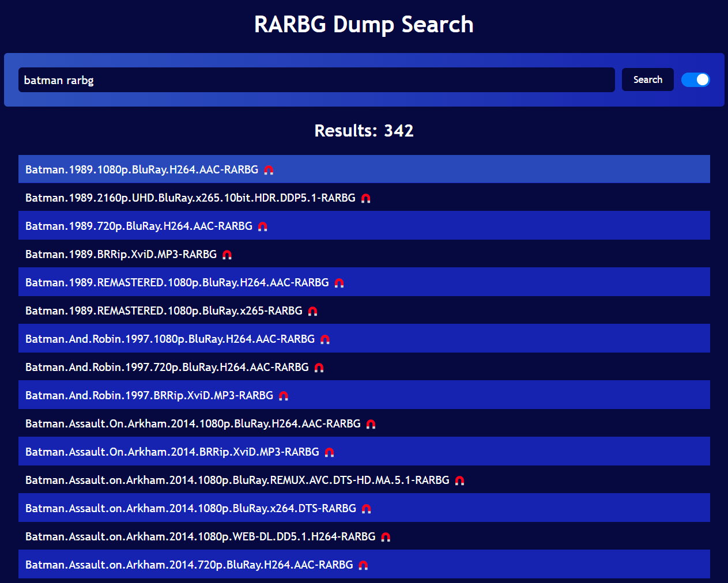Click magnet icon for Batman.And.Robin.1997.1080p.BluRay release
The width and height of the screenshot is (728, 583).
325,339
